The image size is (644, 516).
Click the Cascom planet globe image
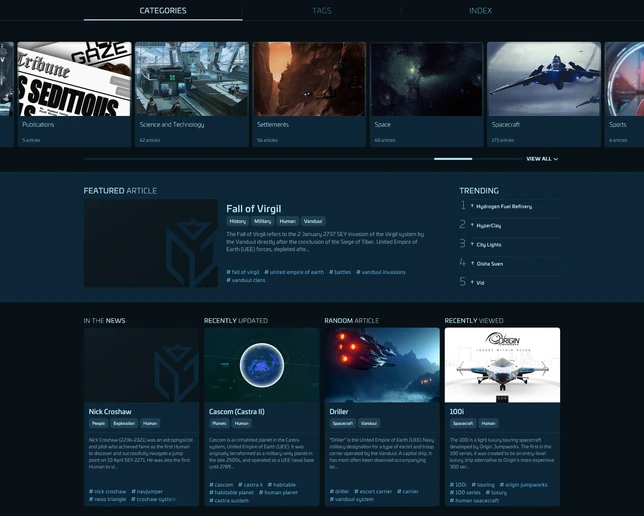click(x=262, y=365)
